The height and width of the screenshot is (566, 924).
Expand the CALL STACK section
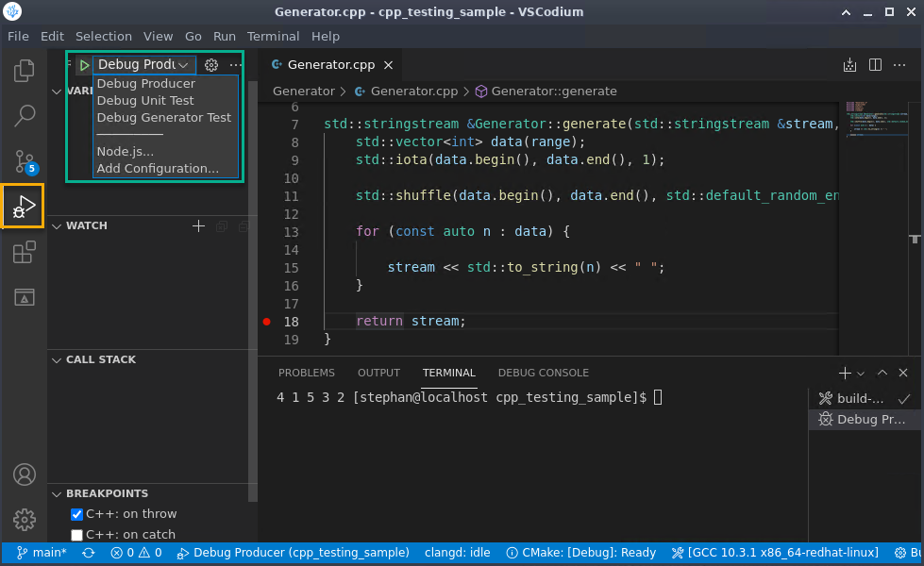(56, 359)
